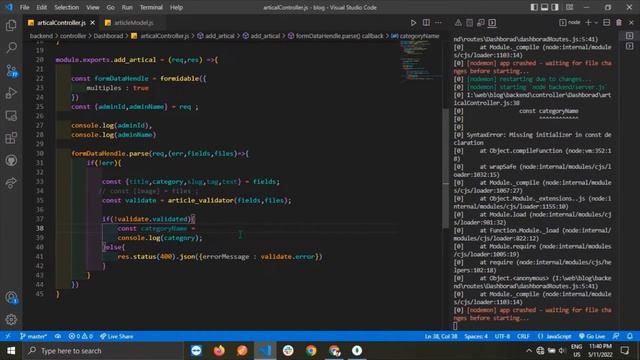640x360 pixels.
Task: Open errors and warnings count in status bar
Action: pyautogui.click(x=80, y=336)
